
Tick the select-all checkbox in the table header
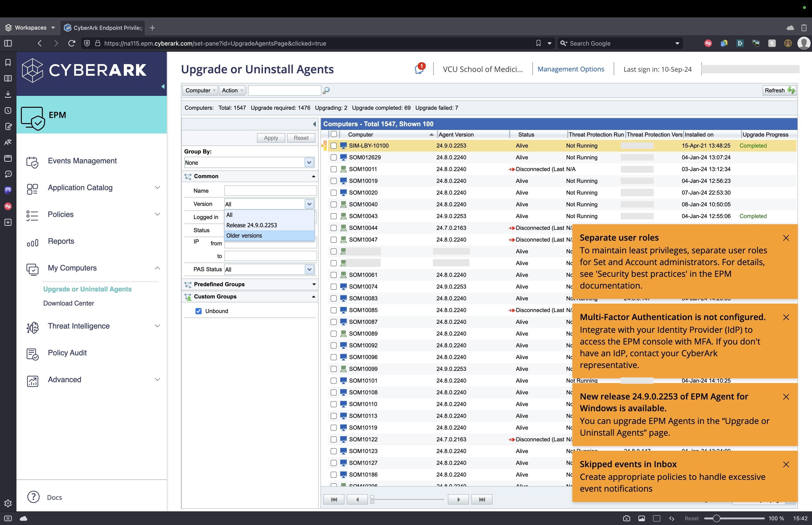tap(334, 134)
